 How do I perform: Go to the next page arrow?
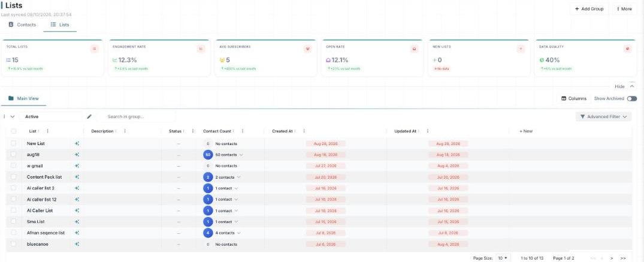(x=612, y=258)
